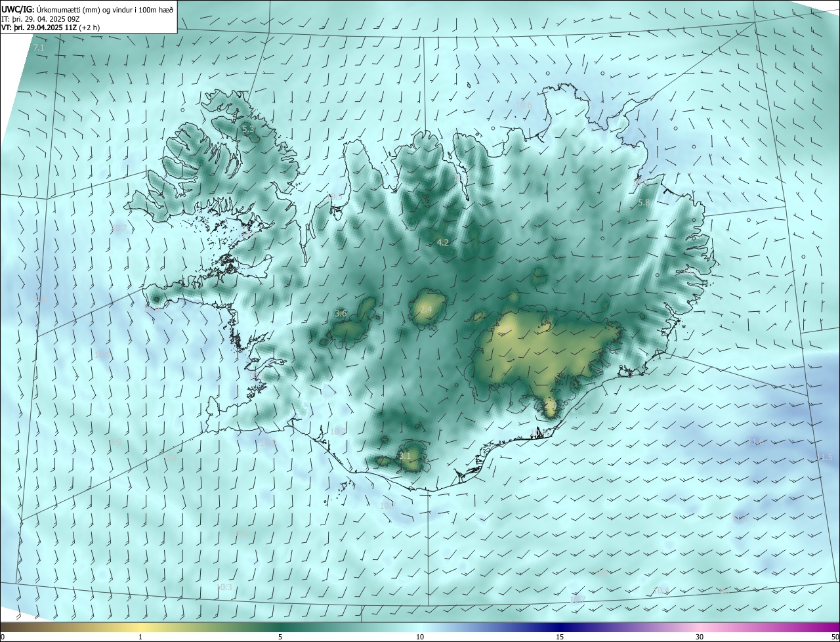Click the dark navy colorbar segment above '15'
Viewport: 840px width, 642px height.
(x=560, y=627)
